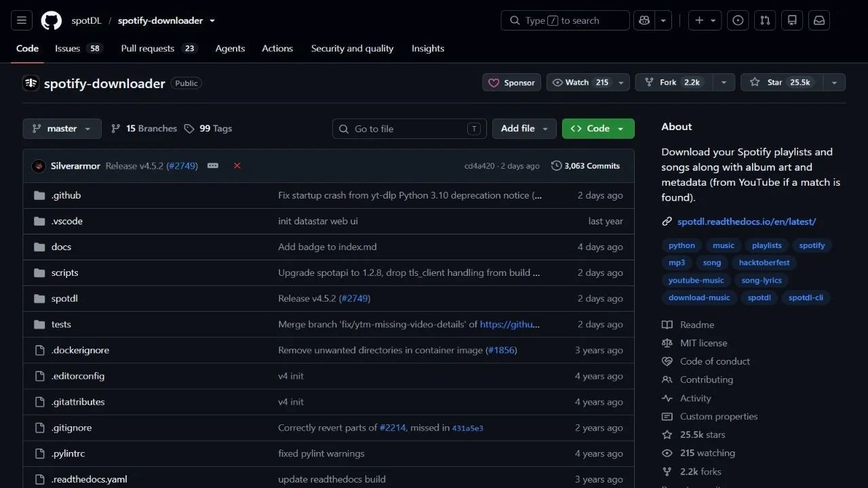Open spotdl.readthedocs.io documentation link

tap(747, 222)
